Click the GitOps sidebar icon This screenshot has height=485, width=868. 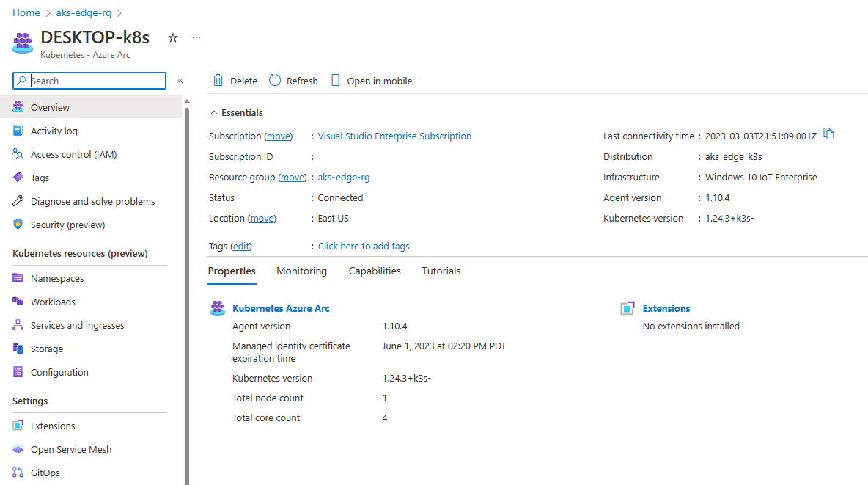tap(16, 473)
